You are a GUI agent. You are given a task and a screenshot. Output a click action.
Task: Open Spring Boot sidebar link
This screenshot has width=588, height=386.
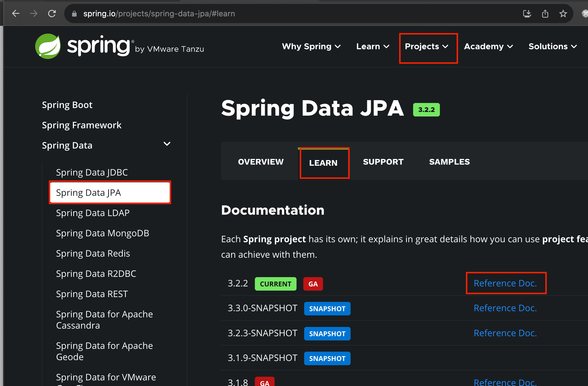[67, 105]
